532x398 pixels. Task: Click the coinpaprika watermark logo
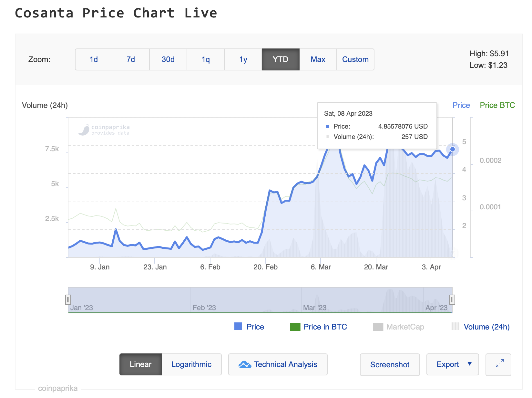(x=84, y=130)
